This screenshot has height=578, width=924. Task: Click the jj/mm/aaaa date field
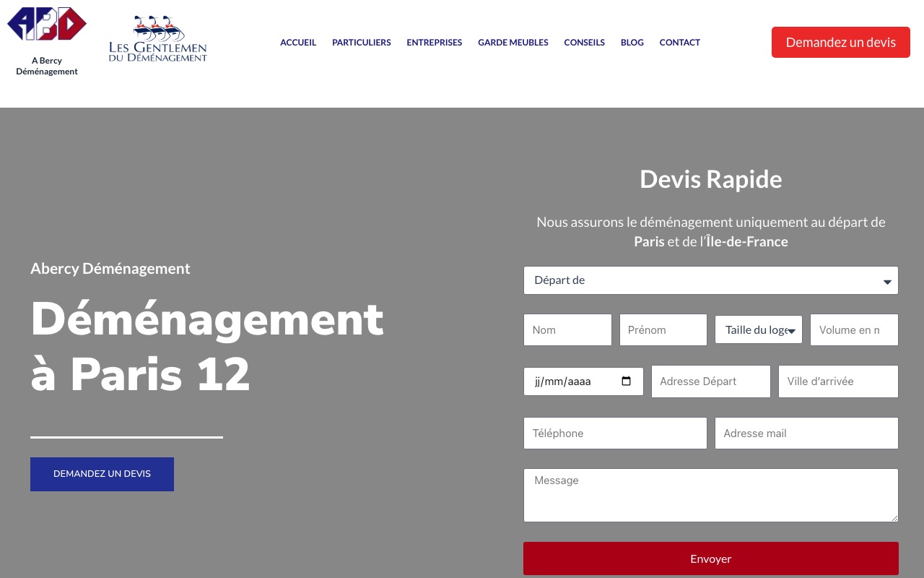583,381
